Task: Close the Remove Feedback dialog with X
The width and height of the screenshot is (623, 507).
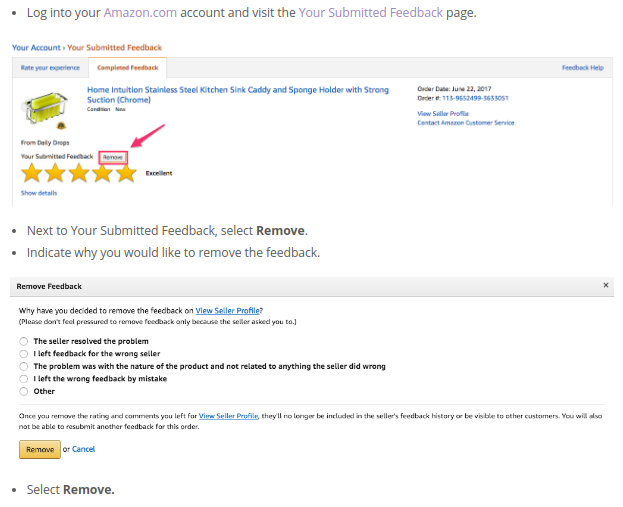Action: [x=606, y=285]
